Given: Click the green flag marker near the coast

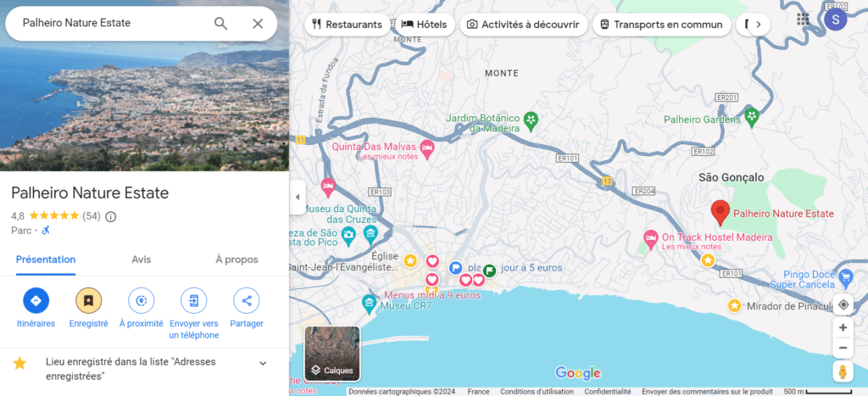Looking at the screenshot, I should click(x=489, y=271).
